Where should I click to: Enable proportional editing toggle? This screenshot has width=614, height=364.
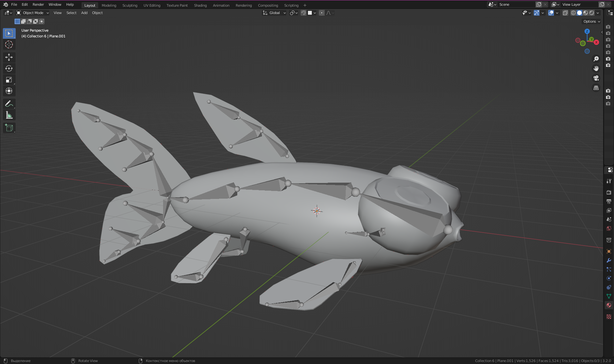322,13
